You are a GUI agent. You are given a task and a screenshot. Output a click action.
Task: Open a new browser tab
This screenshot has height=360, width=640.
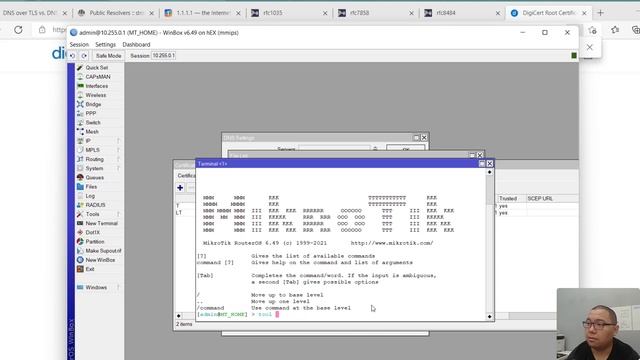pos(600,13)
